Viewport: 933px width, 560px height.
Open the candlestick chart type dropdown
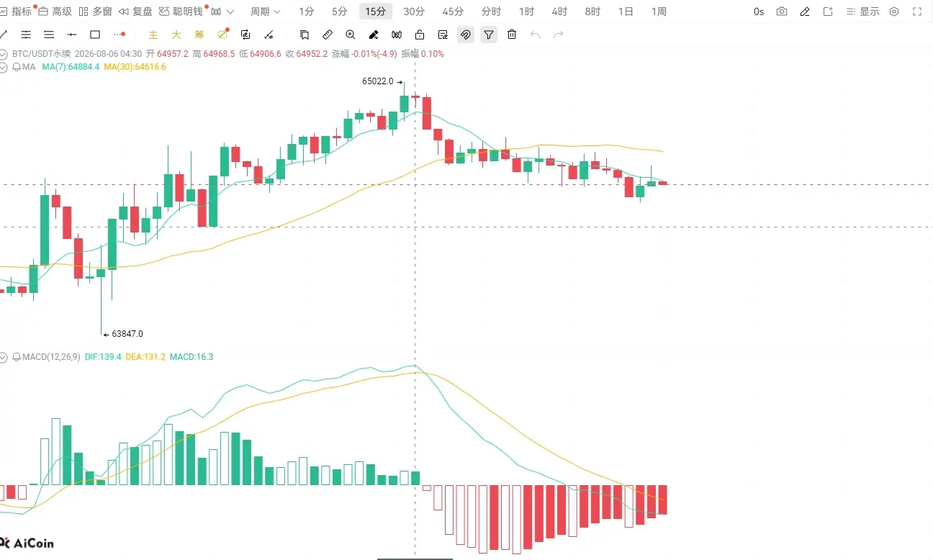click(222, 12)
